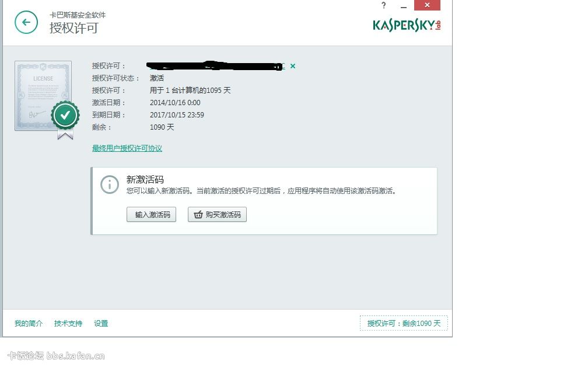The width and height of the screenshot is (588, 368).
Task: Go back using the circular arrow button
Action: (26, 23)
